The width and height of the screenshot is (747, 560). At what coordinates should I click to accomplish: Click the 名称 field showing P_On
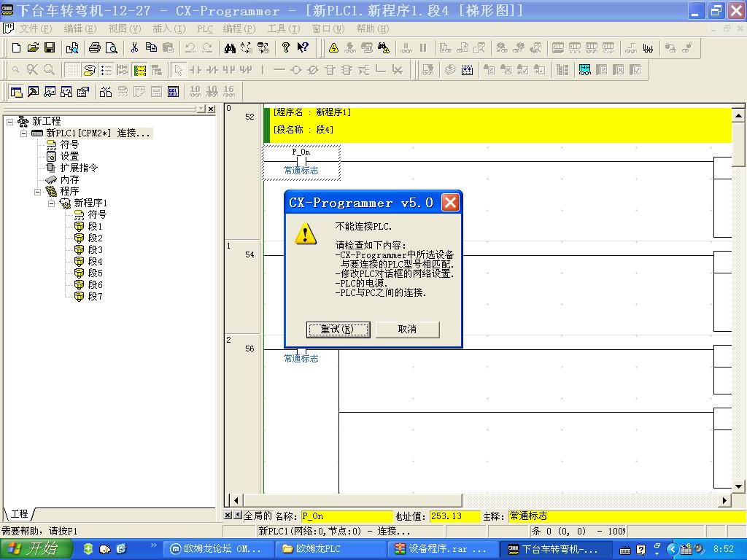[347, 516]
